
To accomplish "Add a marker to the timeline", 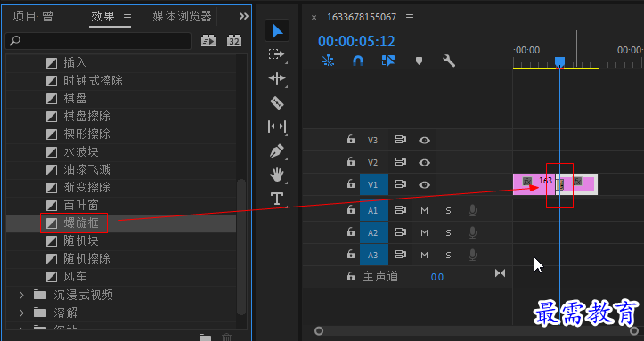I will tap(419, 61).
